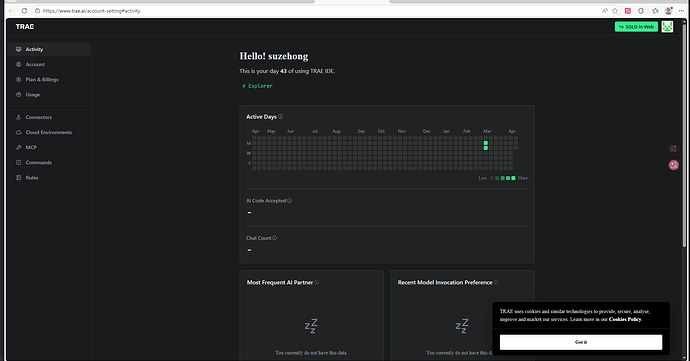Image resolution: width=690 pixels, height=361 pixels.
Task: Click the Account sidebar icon
Action: (18, 64)
